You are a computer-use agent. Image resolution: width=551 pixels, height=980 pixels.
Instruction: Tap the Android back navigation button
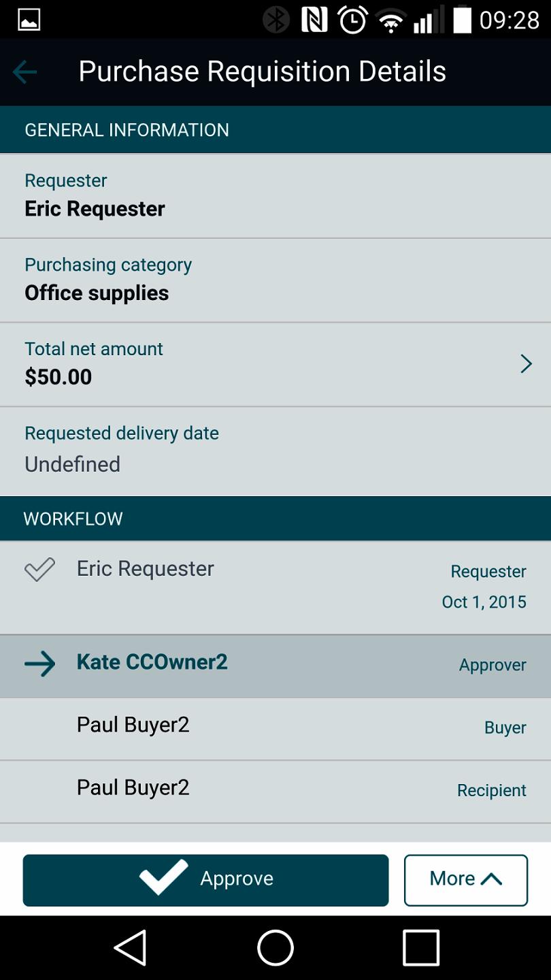tap(130, 947)
